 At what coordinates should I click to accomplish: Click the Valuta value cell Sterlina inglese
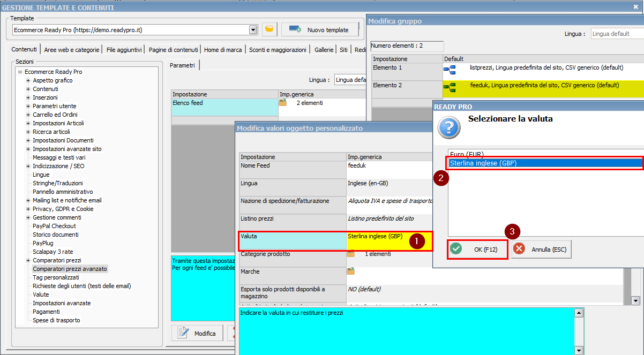click(x=389, y=241)
